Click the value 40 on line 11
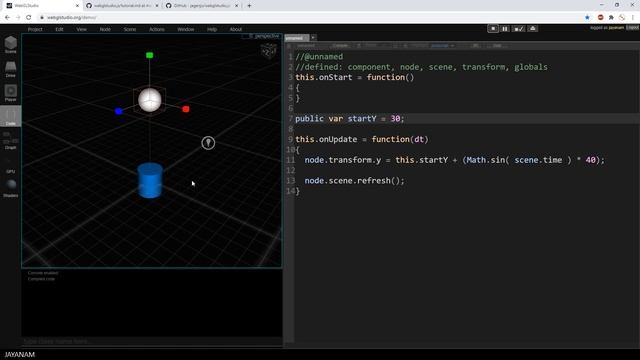 pyautogui.click(x=591, y=160)
